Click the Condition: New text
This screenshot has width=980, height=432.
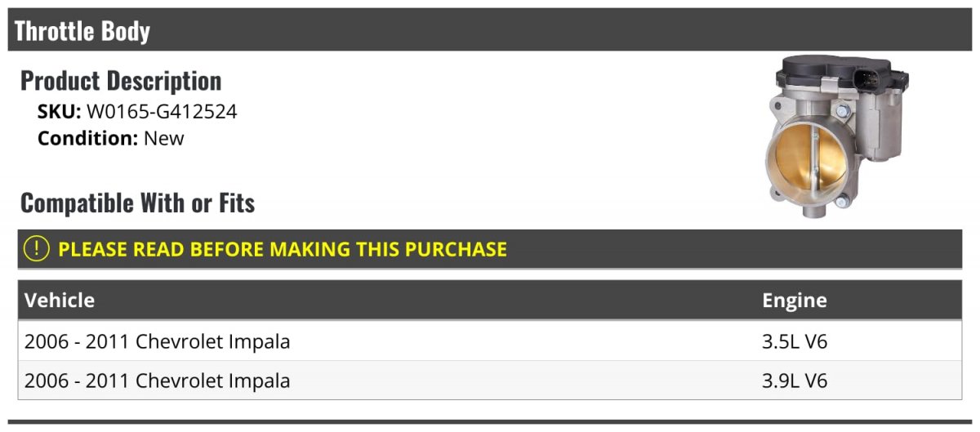111,138
